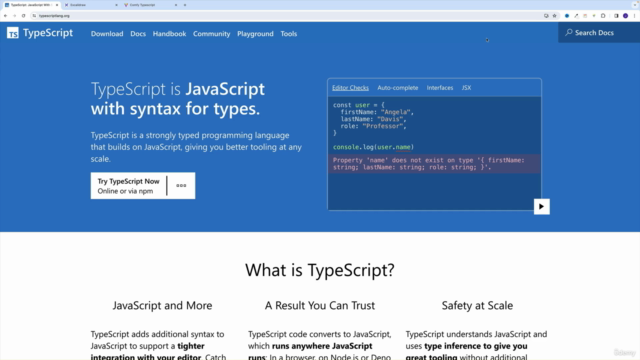Open a new tab with plus button
640x360 pixels.
[x=185, y=5]
